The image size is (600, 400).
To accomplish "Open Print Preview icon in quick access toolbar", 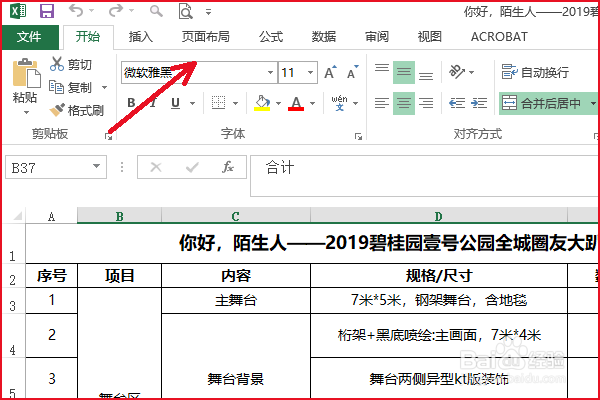I will click(x=186, y=11).
